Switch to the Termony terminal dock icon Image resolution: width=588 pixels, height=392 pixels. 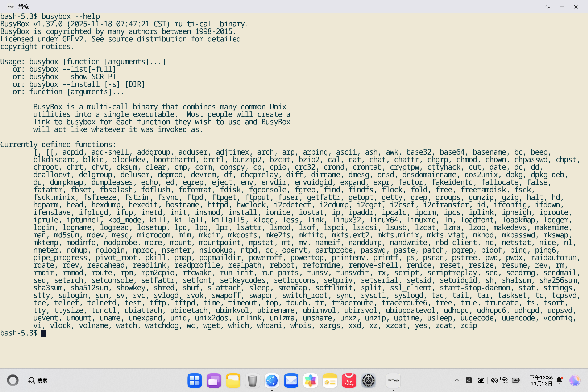tap(393, 380)
